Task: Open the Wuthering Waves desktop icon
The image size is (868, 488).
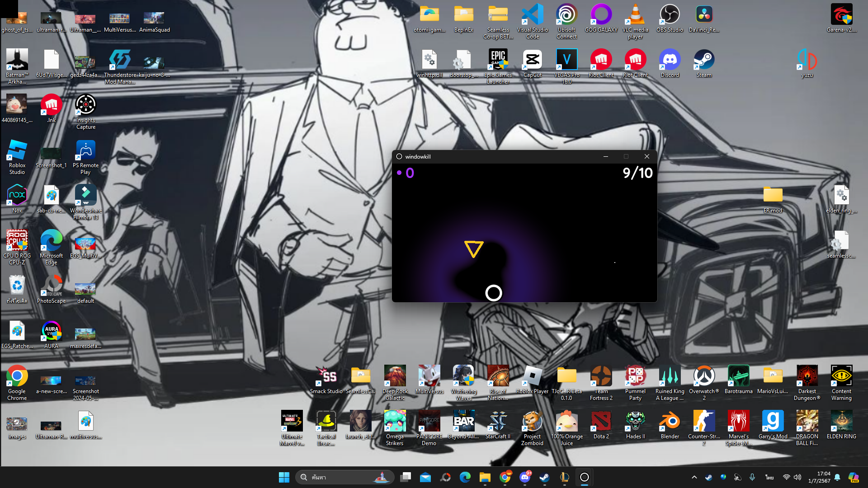Action: [463, 383]
